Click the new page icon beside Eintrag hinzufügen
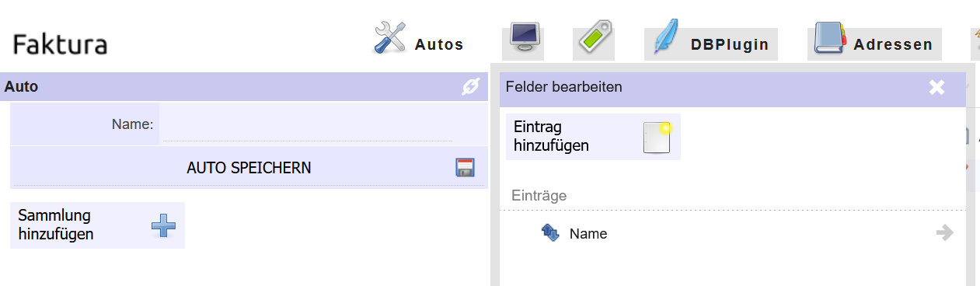The width and height of the screenshot is (980, 286). click(x=657, y=138)
